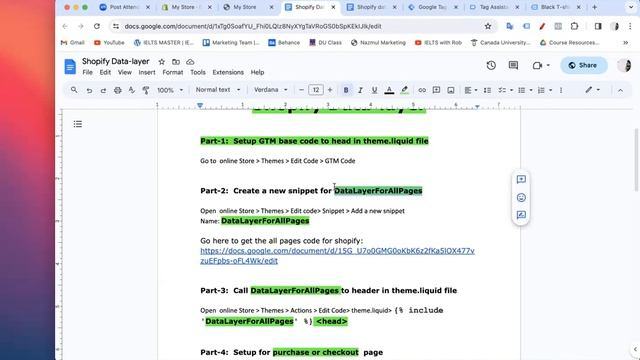640x360 pixels.
Task: Star the Shopify Data-layer document
Action: 162,62
